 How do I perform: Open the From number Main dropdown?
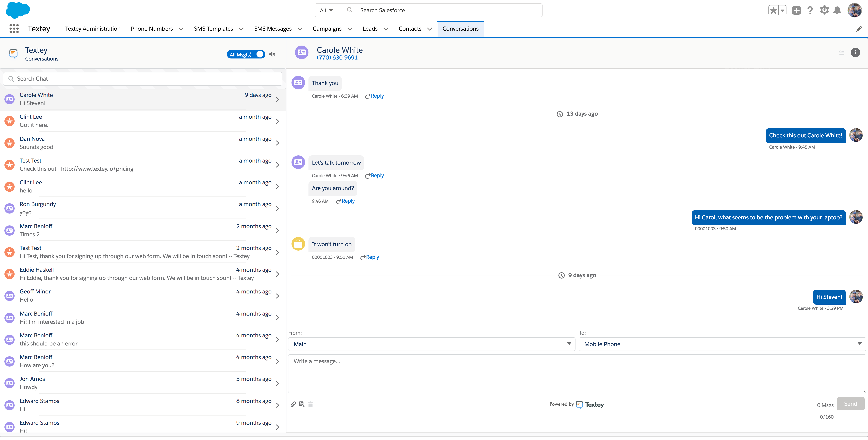coord(432,344)
